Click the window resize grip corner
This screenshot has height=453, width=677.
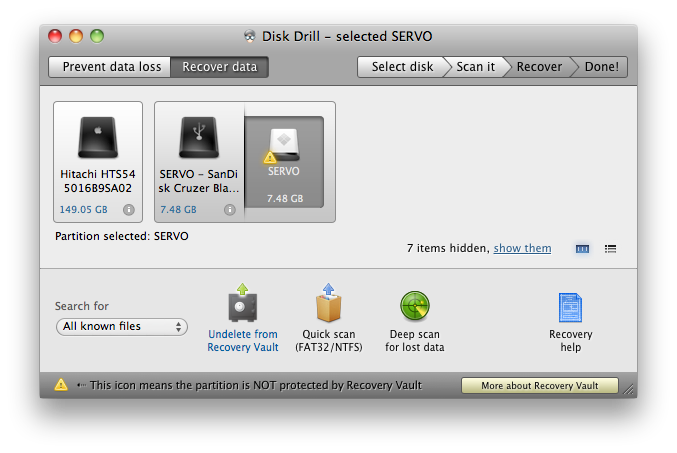click(x=629, y=389)
